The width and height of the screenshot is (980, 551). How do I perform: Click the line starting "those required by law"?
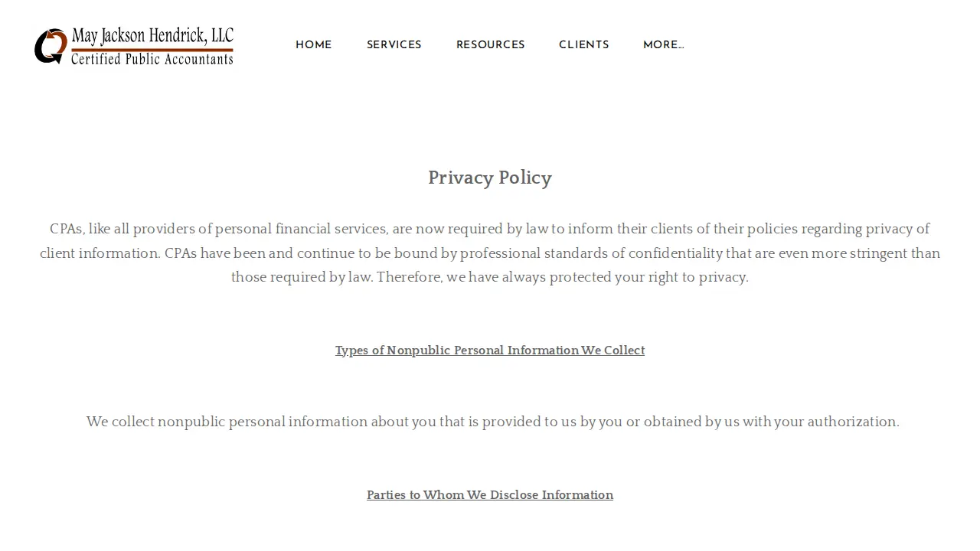(x=490, y=277)
